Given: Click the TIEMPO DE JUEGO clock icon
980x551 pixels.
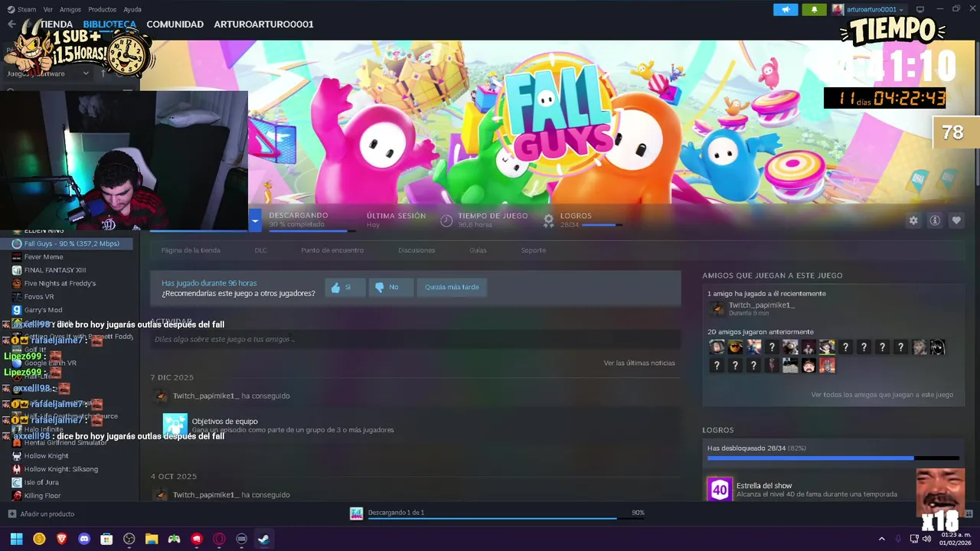Looking at the screenshot, I should pos(446,220).
